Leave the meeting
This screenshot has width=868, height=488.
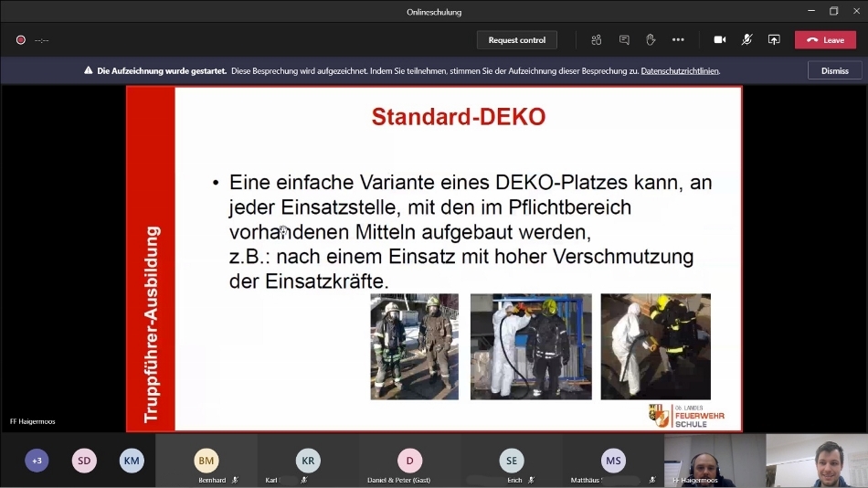click(x=825, y=40)
